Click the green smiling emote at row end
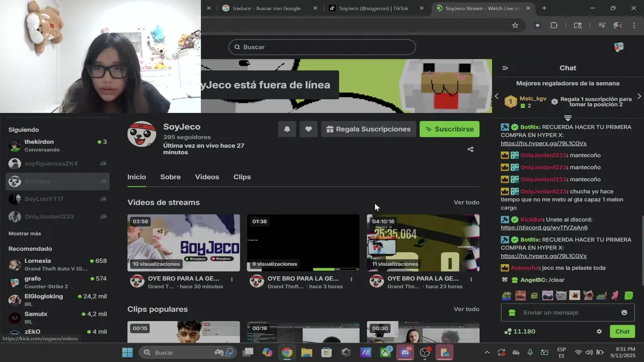The image size is (644, 362). tap(629, 296)
